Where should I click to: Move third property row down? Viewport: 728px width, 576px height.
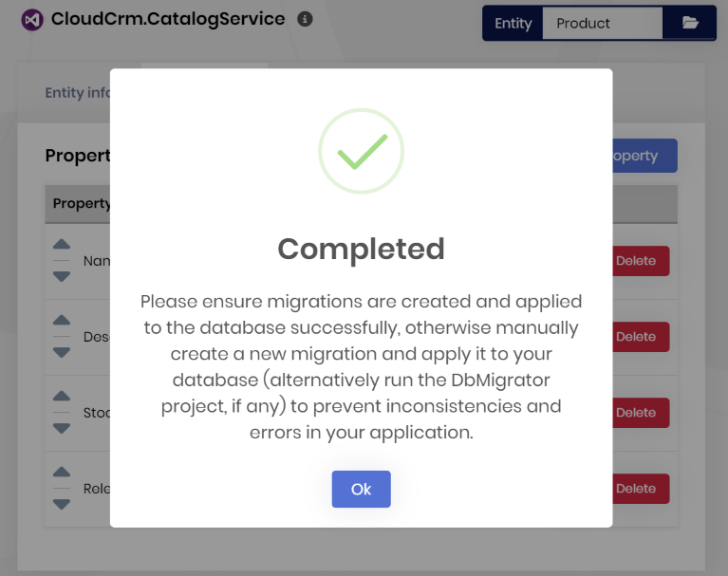coord(62,428)
